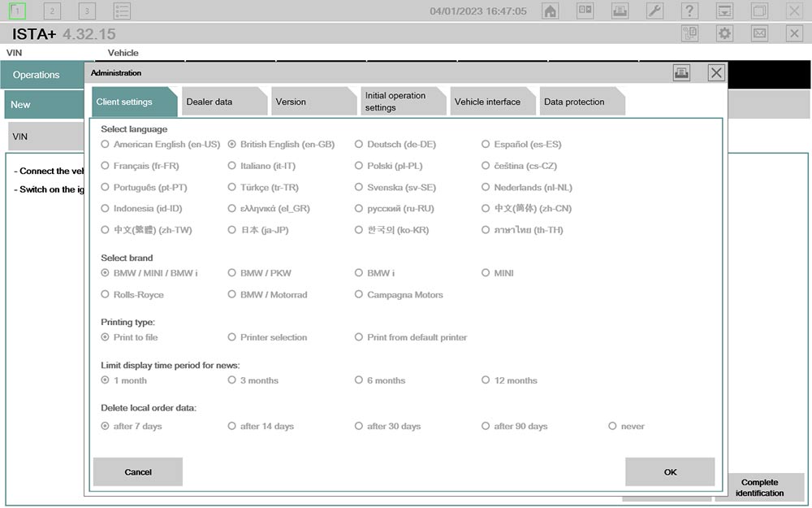Switch to the Version tab
The height and width of the screenshot is (508, 812).
(x=313, y=102)
